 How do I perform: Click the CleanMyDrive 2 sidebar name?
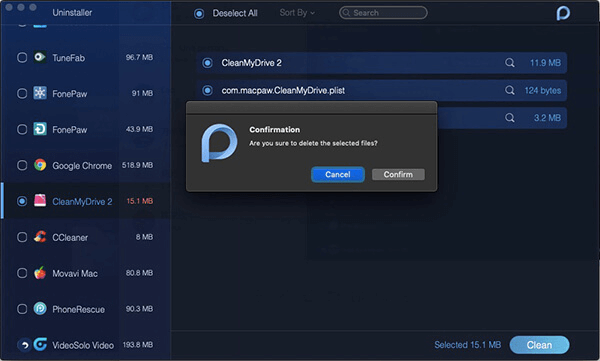click(82, 202)
